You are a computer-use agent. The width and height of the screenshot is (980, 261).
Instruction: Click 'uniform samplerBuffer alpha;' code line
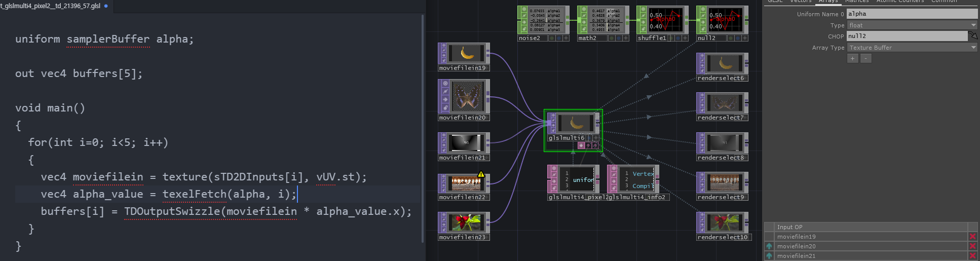pos(104,39)
